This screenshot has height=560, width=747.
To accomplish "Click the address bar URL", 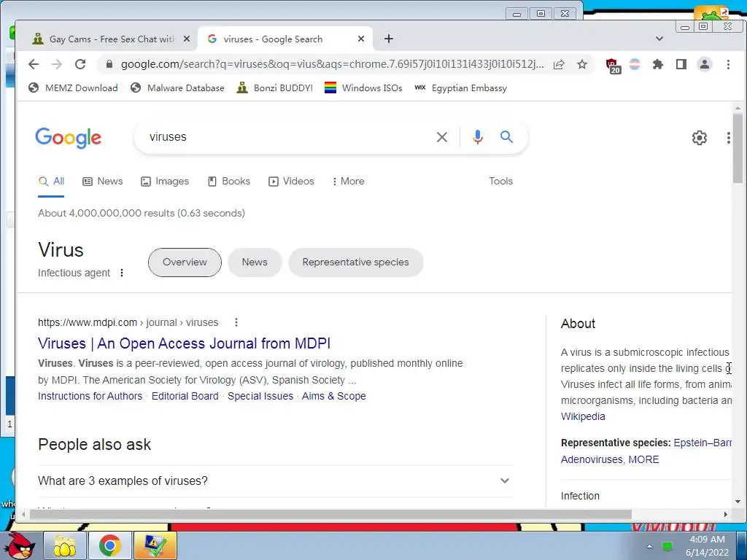I will tap(332, 64).
